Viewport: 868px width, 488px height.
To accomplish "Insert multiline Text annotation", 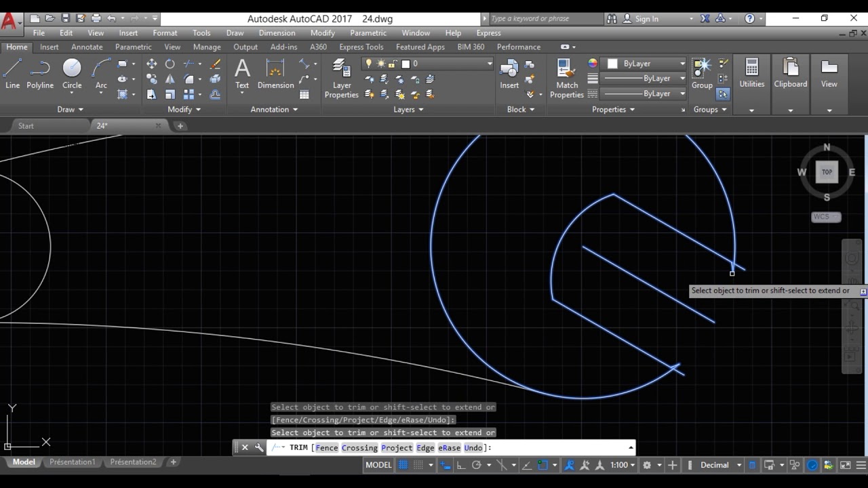I will coord(242,73).
